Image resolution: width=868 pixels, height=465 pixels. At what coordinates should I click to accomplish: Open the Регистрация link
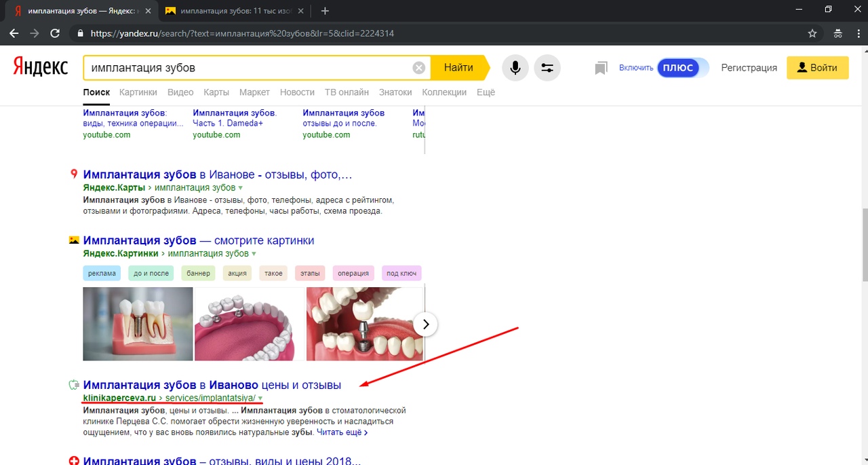(749, 68)
